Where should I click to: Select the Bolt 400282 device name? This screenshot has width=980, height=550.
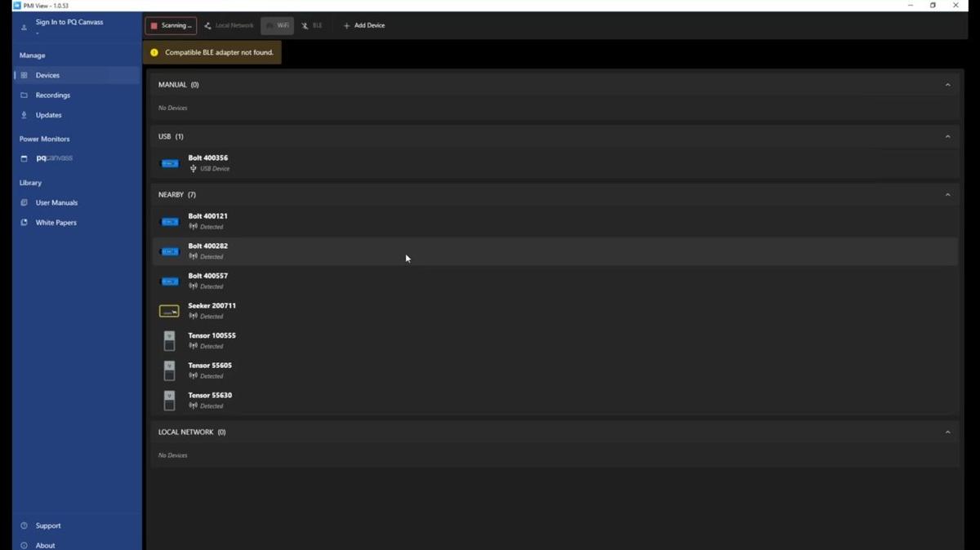[208, 246]
